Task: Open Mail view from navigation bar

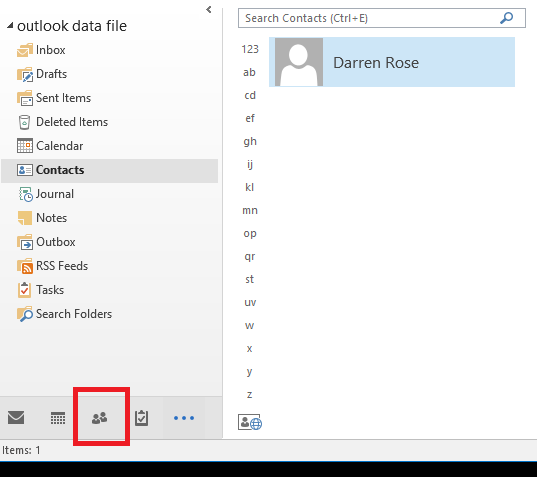Action: [16, 417]
